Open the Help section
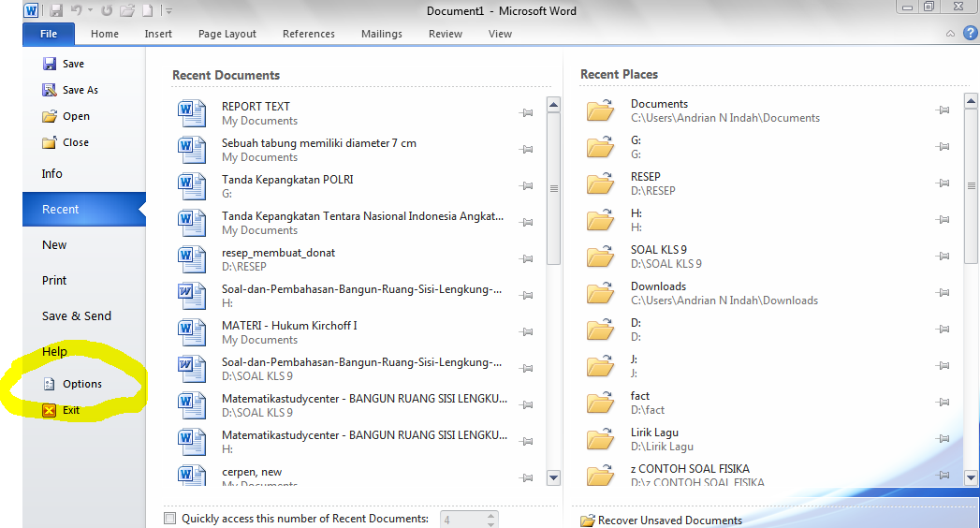This screenshot has width=980, height=528. tap(54, 352)
